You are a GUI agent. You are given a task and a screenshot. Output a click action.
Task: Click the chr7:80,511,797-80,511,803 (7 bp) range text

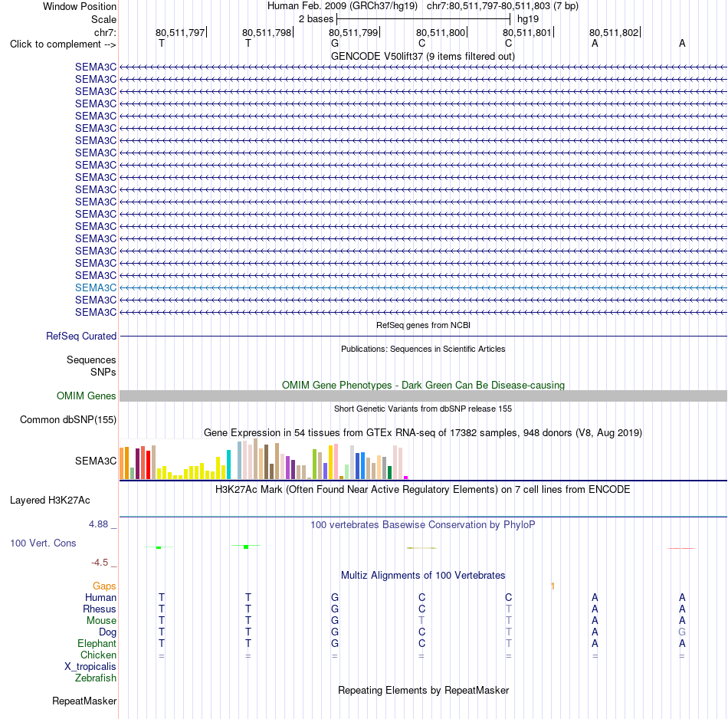(x=503, y=6)
